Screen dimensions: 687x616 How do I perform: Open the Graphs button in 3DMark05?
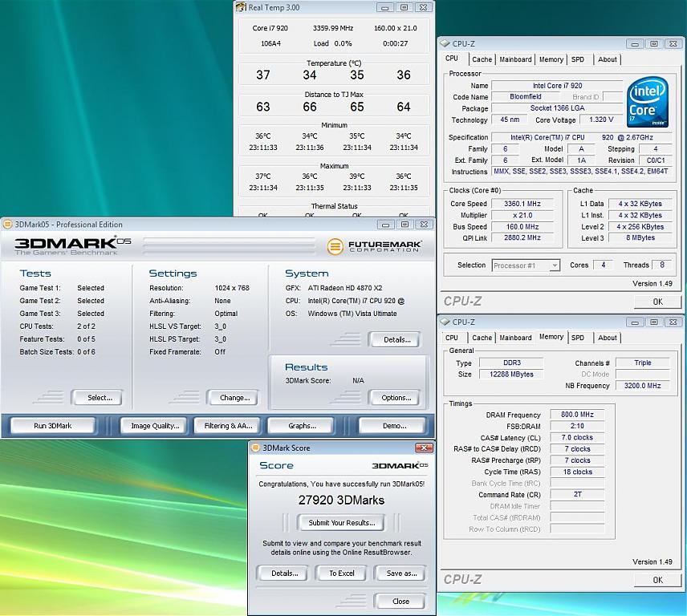click(302, 426)
